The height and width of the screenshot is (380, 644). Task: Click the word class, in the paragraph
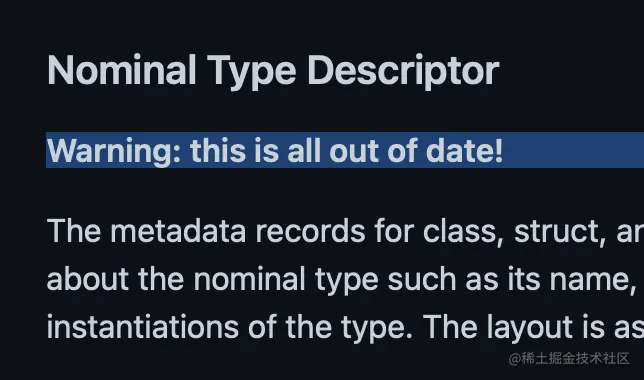click(463, 232)
